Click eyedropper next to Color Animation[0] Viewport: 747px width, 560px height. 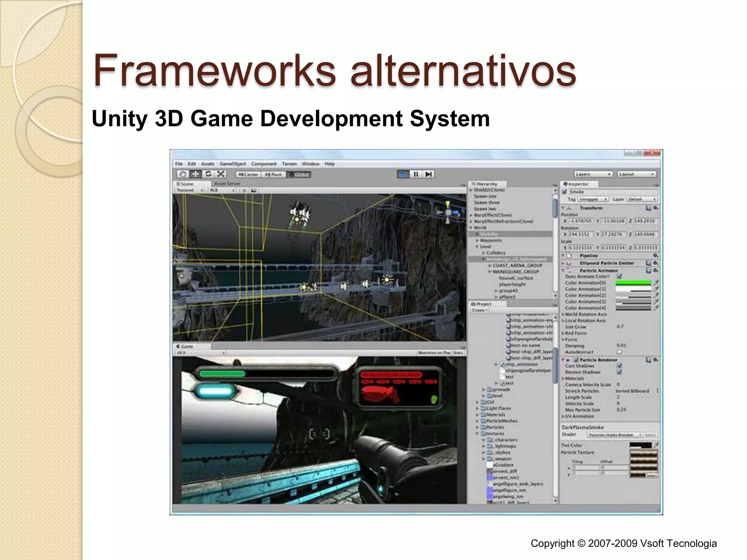pos(656,283)
